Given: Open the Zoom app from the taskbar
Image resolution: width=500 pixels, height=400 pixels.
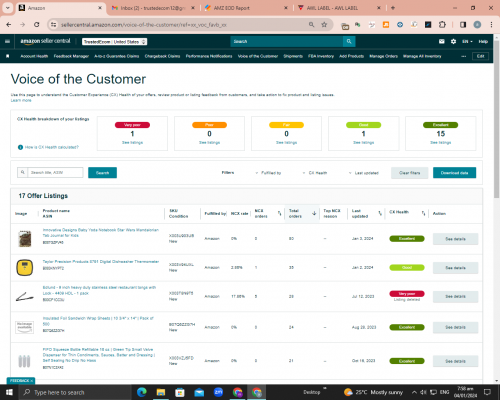Looking at the screenshot, I should pyautogui.click(x=218, y=392).
